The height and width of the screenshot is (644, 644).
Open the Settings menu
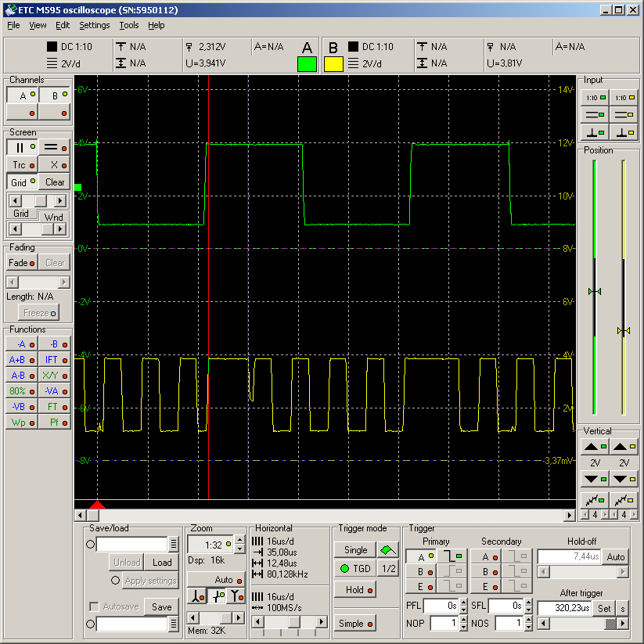94,25
